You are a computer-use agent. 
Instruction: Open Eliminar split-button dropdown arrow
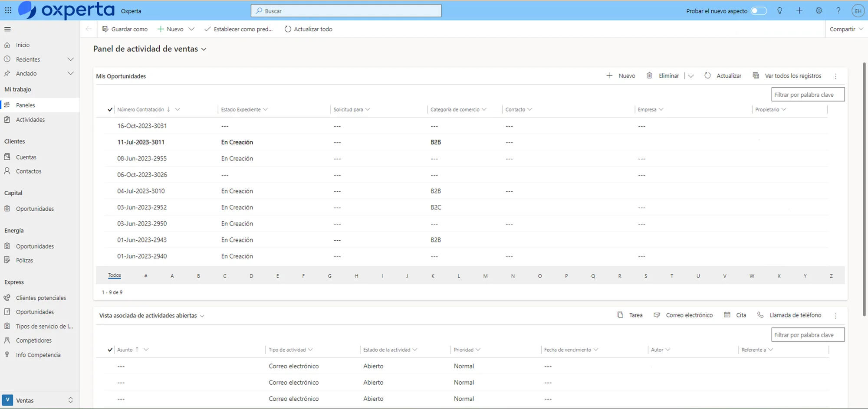691,76
